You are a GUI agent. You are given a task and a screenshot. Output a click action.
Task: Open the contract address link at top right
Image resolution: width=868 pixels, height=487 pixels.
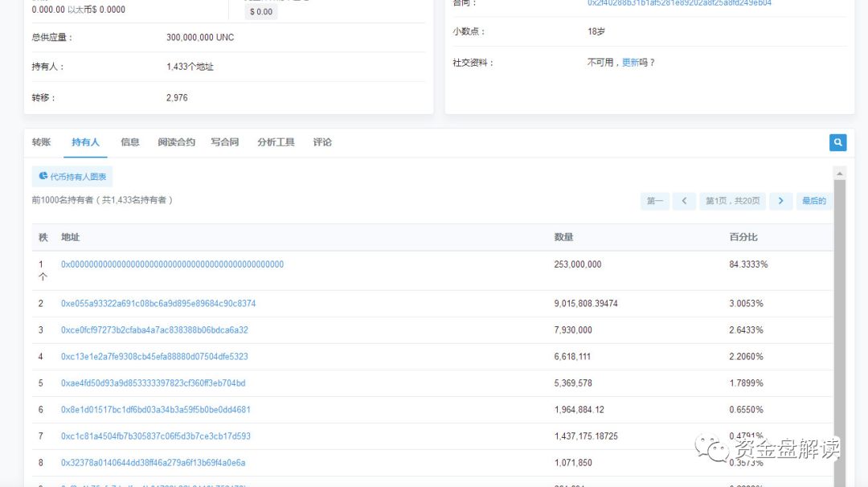point(679,2)
